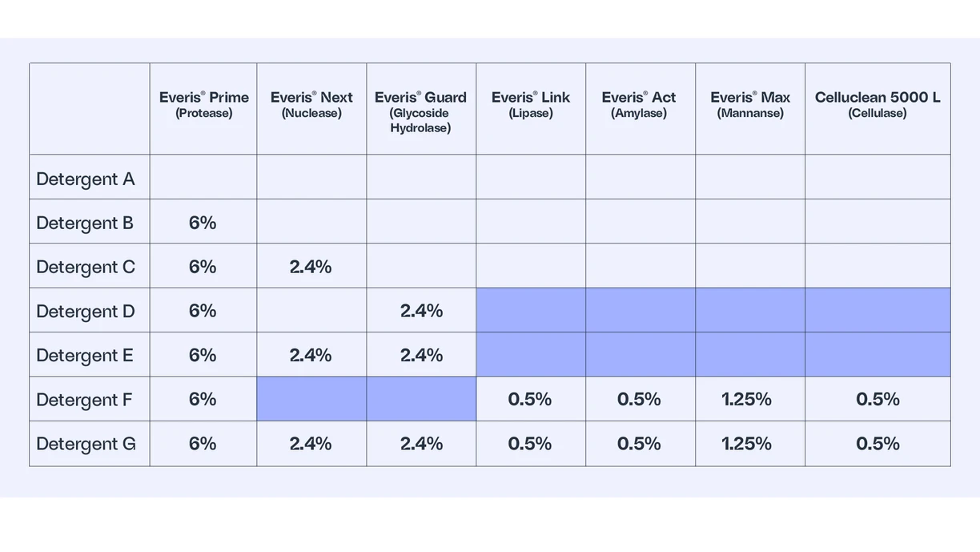Click the Detergent D row label
Image resolution: width=980 pixels, height=552 pixels.
click(x=86, y=311)
